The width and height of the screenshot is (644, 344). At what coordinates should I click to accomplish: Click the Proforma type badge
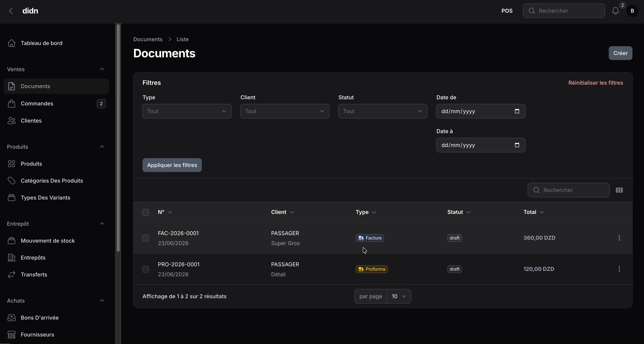coord(371,269)
